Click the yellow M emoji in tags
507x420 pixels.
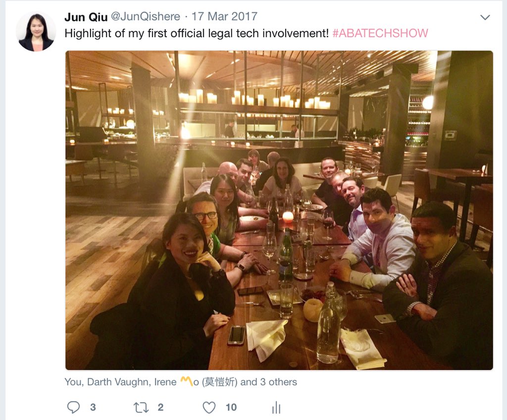pyautogui.click(x=186, y=381)
